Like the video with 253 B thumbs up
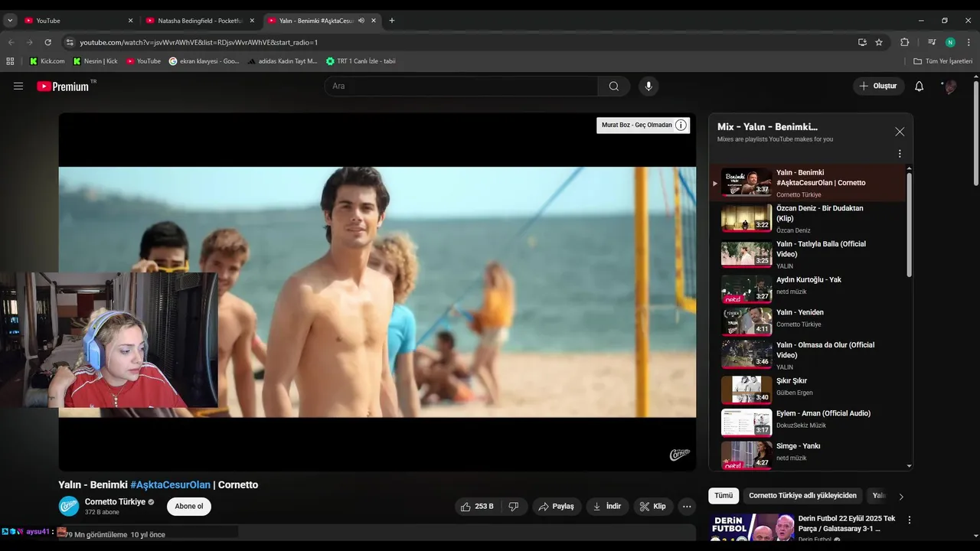This screenshot has height=551, width=980. [x=477, y=507]
